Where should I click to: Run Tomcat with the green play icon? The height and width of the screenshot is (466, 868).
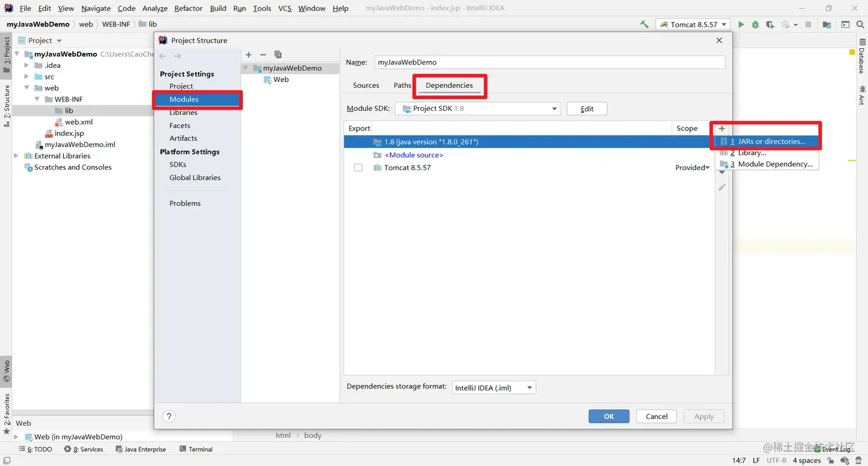coord(741,25)
